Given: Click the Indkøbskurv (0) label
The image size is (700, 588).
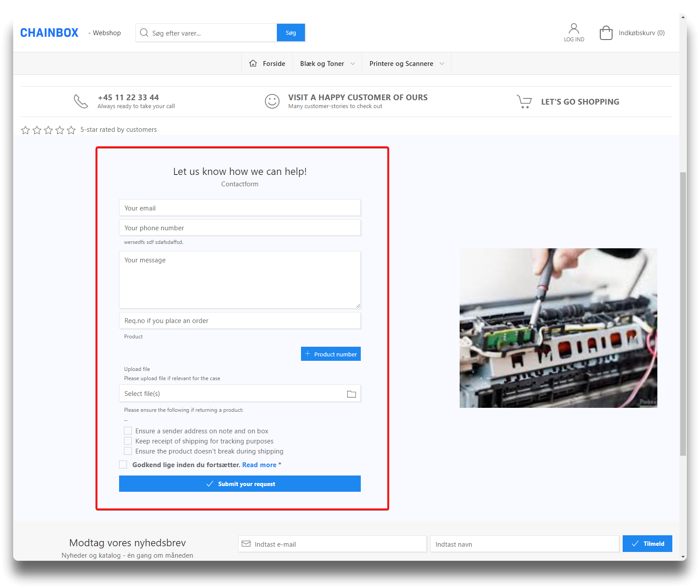Looking at the screenshot, I should click(642, 33).
